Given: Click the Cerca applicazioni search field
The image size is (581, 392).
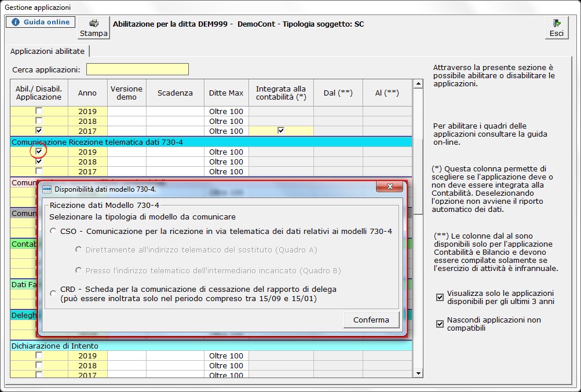Looking at the screenshot, I should [x=137, y=69].
